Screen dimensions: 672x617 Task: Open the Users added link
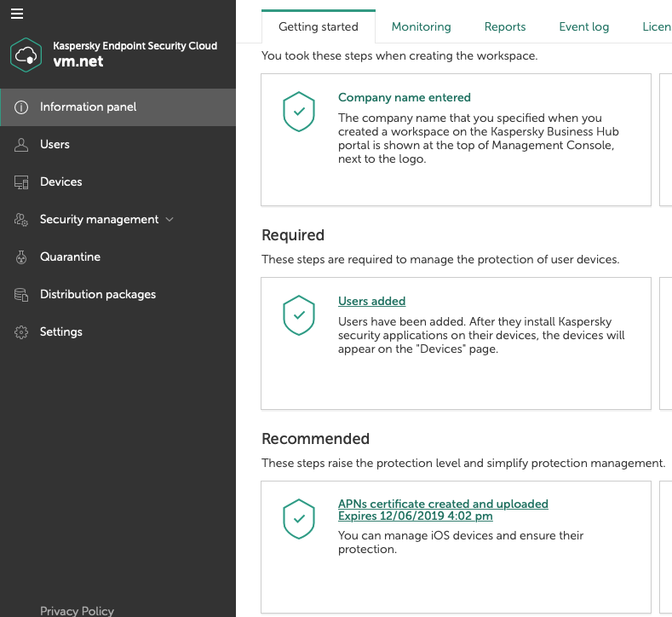[x=371, y=301]
